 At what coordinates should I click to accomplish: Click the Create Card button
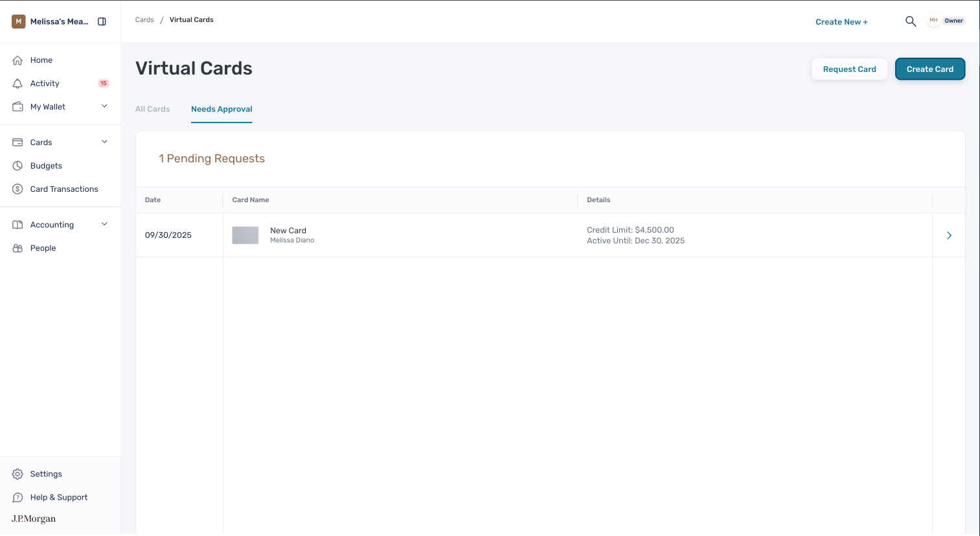coord(930,69)
